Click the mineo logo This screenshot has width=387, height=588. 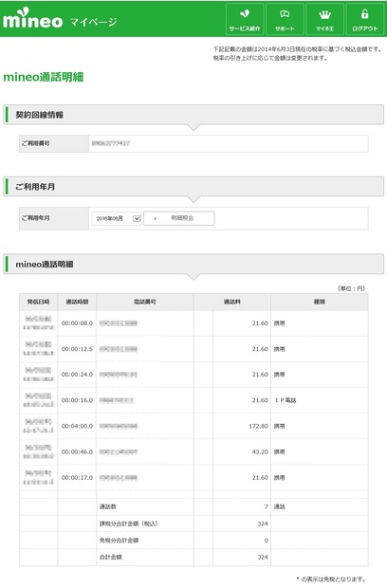point(32,18)
